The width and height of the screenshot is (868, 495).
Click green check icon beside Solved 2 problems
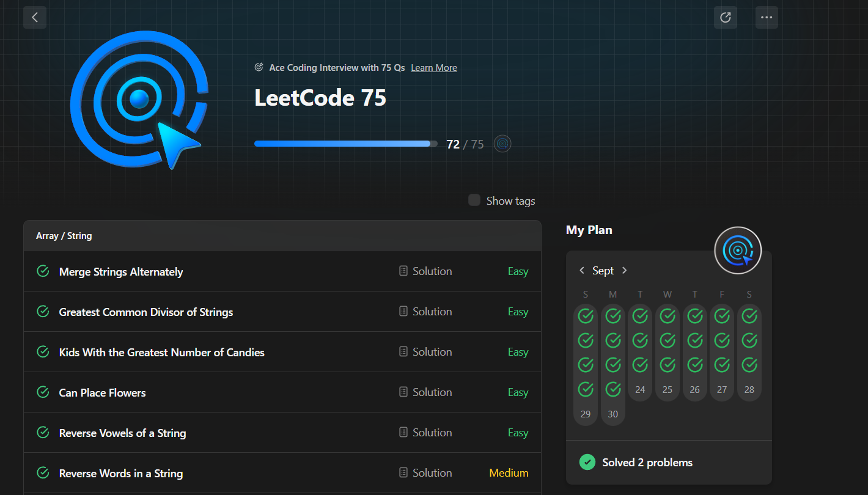tap(587, 462)
